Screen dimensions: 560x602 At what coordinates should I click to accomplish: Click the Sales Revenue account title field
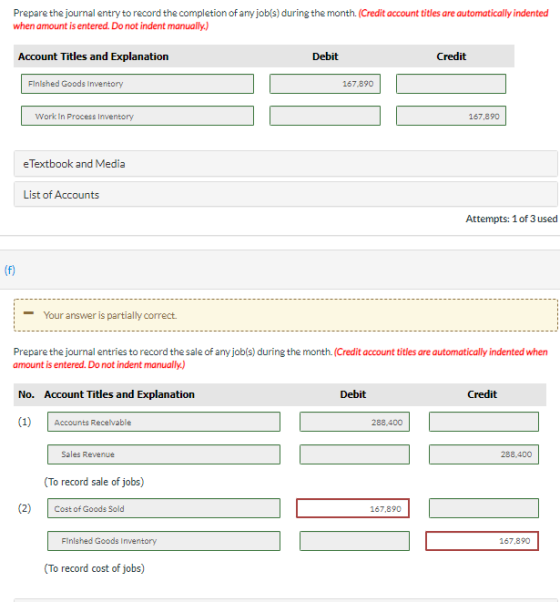164,454
